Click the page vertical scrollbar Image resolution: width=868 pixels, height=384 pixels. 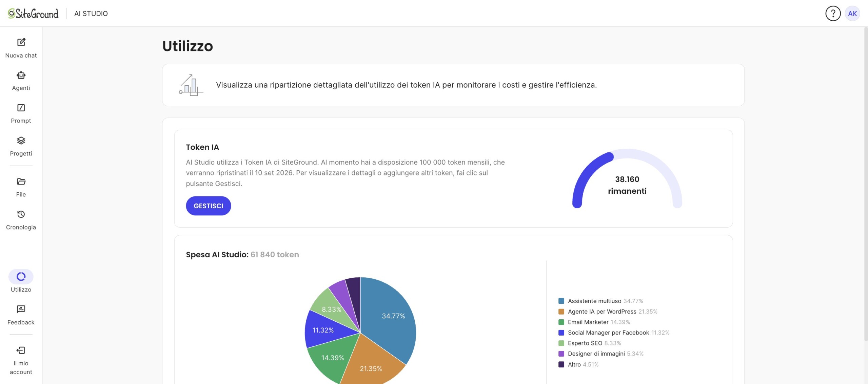pos(866,185)
